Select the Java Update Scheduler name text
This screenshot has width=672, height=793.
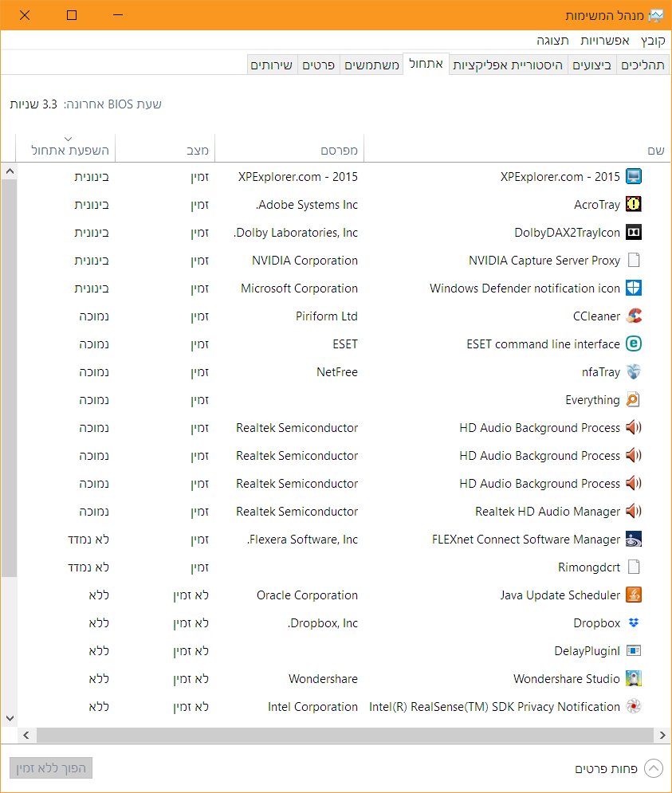560,595
